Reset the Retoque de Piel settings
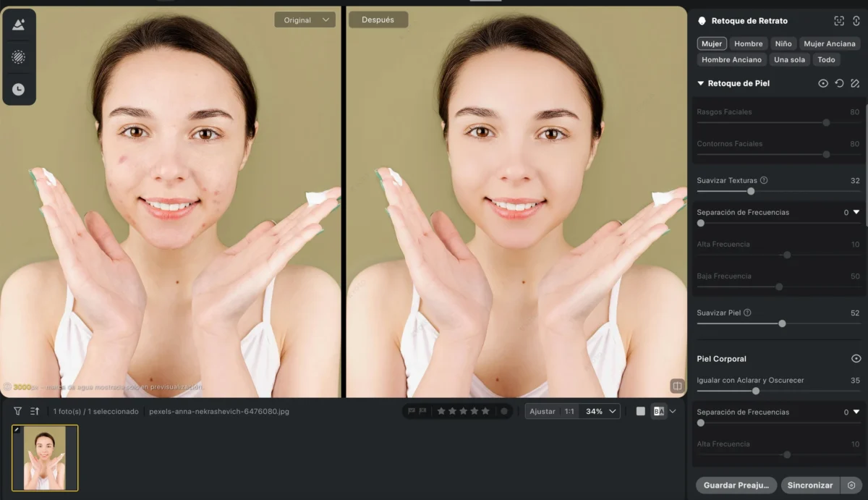 (839, 83)
